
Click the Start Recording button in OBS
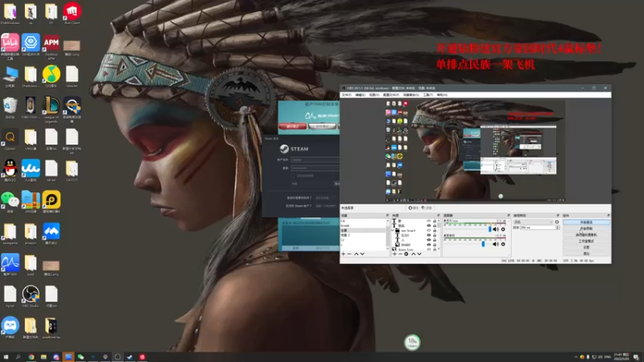[x=586, y=228]
